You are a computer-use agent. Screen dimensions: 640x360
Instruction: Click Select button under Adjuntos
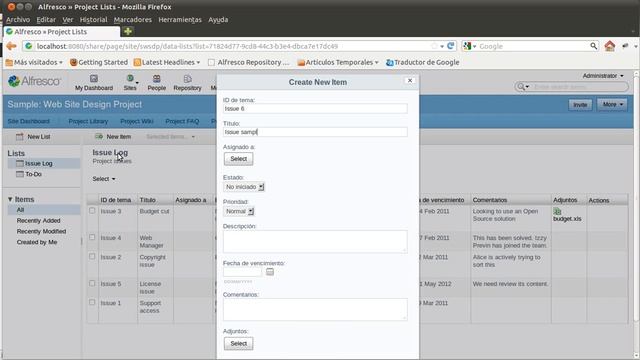coord(238,344)
